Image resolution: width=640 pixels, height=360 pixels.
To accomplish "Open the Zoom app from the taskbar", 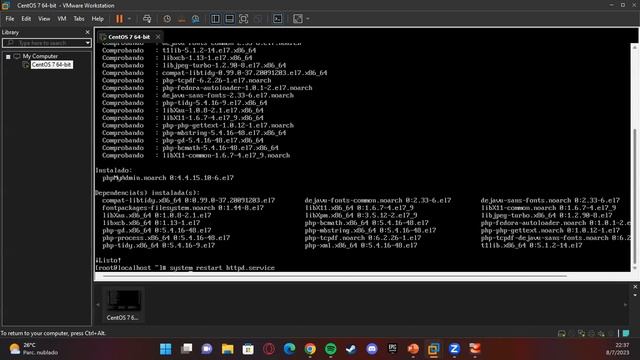I will click(454, 349).
